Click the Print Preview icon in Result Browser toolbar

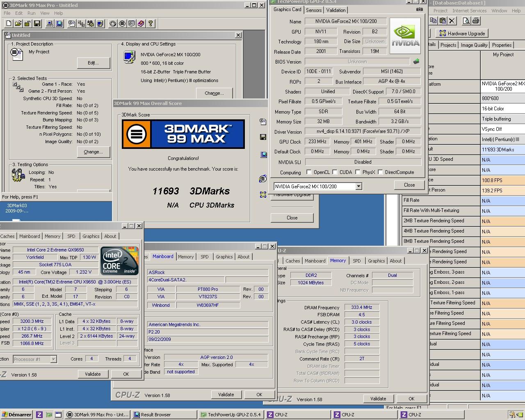[466, 21]
